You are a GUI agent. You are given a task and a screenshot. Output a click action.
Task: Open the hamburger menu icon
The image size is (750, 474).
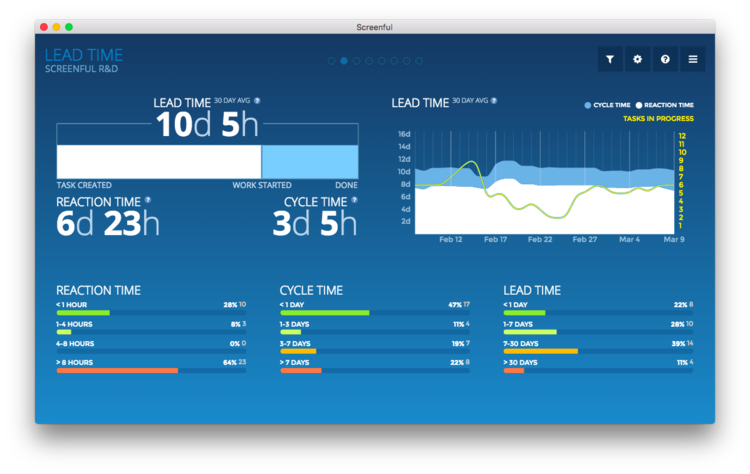tap(693, 59)
